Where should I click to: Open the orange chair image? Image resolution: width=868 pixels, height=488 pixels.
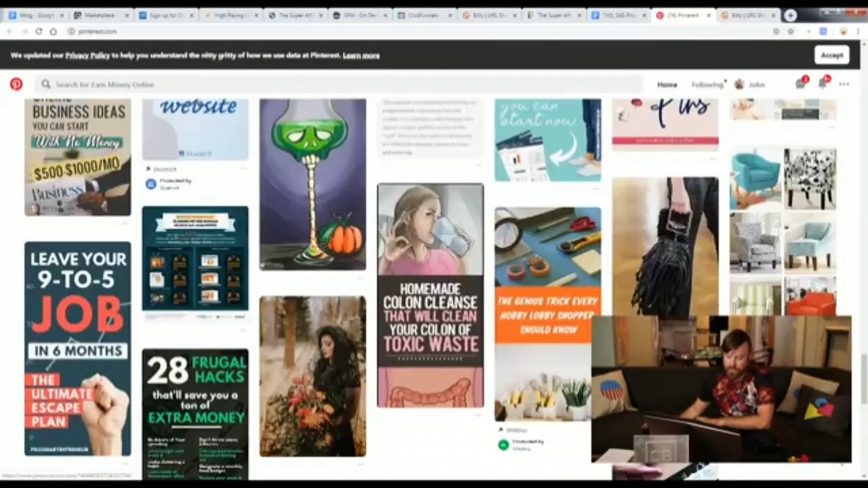click(x=810, y=296)
